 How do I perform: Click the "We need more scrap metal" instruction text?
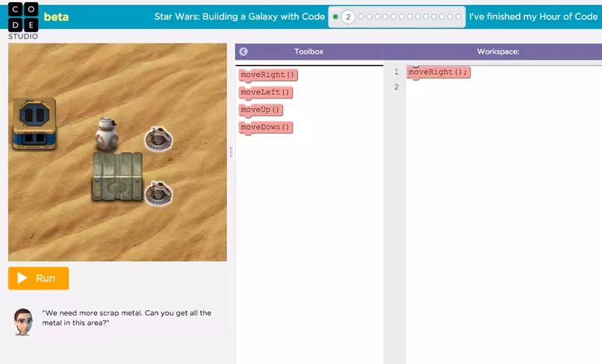pyautogui.click(x=127, y=318)
